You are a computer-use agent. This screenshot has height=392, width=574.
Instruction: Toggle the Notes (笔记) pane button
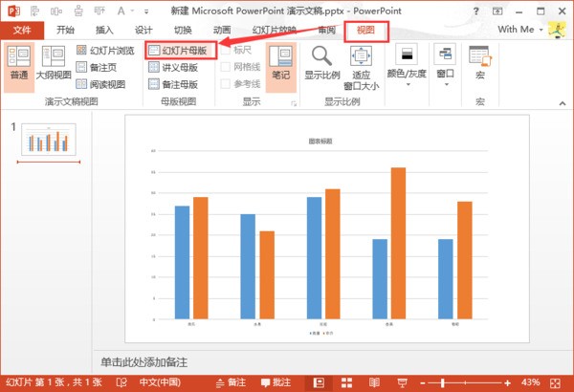tap(281, 67)
